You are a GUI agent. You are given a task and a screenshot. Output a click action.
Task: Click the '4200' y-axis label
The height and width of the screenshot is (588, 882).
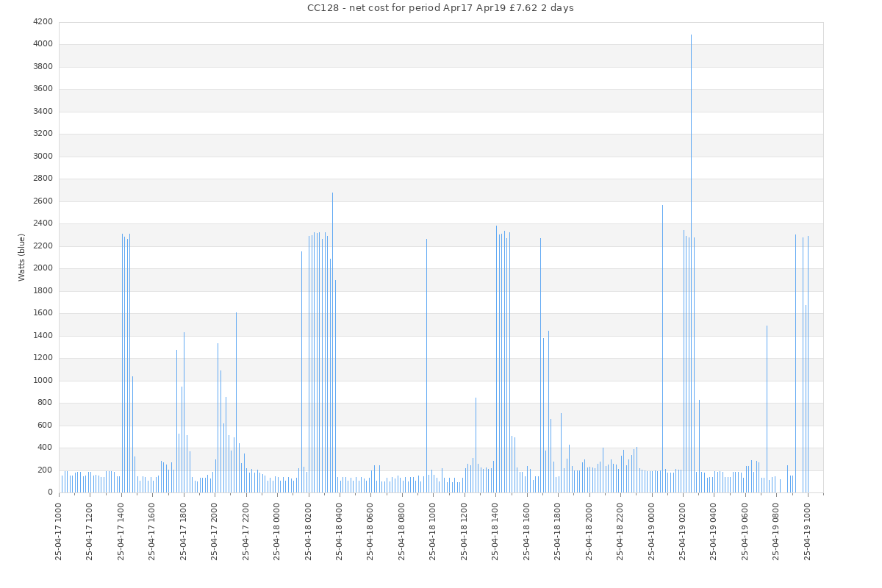click(x=43, y=22)
